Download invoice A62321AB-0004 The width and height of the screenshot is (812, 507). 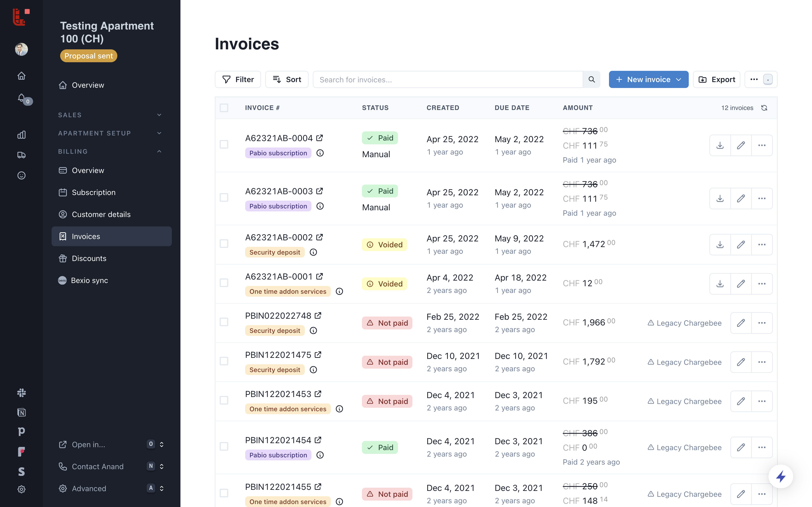coord(720,145)
